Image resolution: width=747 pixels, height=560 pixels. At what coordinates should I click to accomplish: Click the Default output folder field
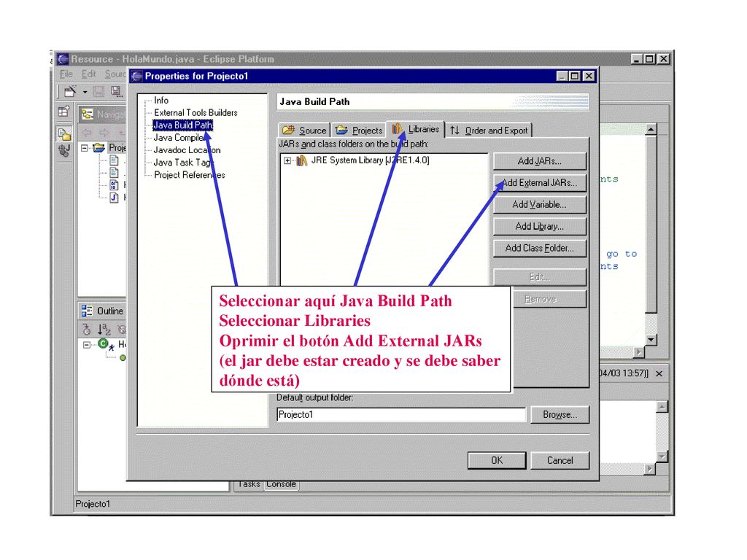pos(400,415)
